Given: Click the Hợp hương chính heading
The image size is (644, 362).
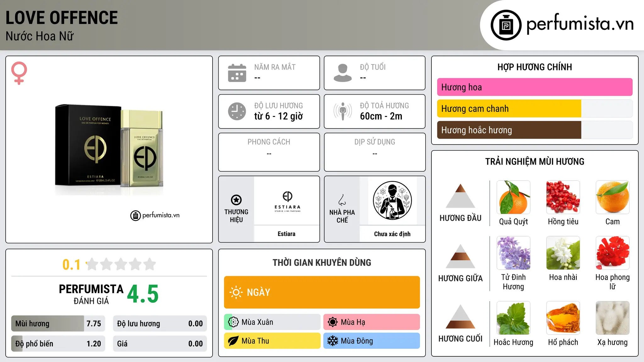Looking at the screenshot, I should point(535,67).
